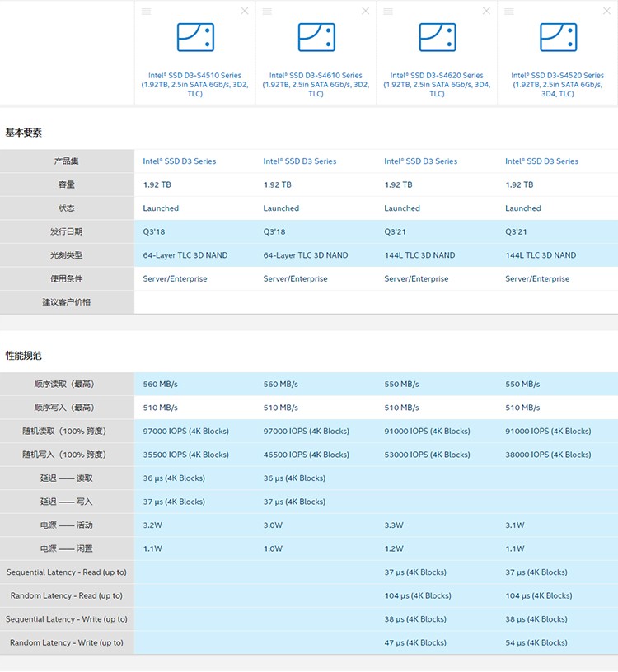Select the hamburger handle above D3-S4620
Image resolution: width=618 pixels, height=672 pixels.
tap(388, 12)
